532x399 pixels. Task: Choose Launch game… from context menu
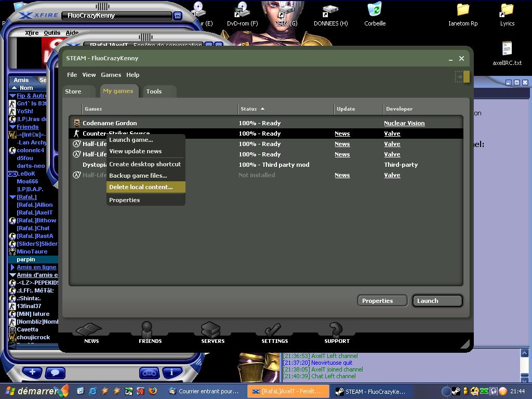coord(146,140)
